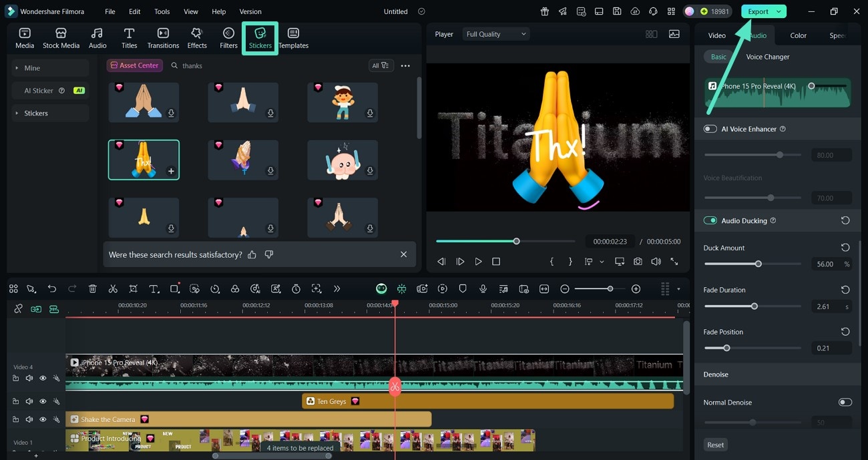Show more timeline tools chevron
Screen dimensions: 868x460
[x=337, y=289]
